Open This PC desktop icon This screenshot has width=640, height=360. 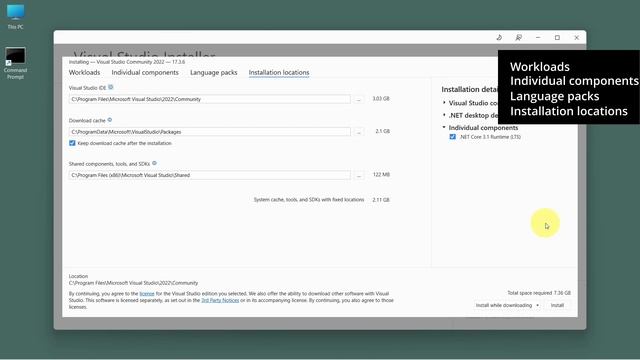point(16,17)
